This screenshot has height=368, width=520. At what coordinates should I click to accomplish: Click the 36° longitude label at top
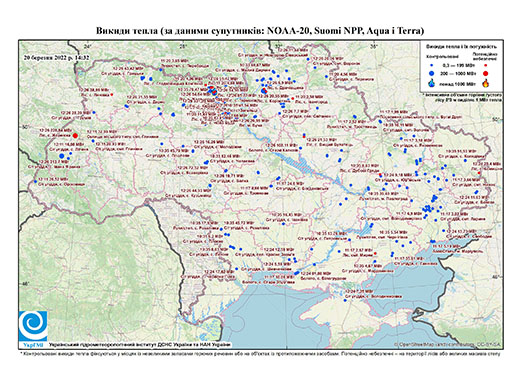tap(375, 46)
